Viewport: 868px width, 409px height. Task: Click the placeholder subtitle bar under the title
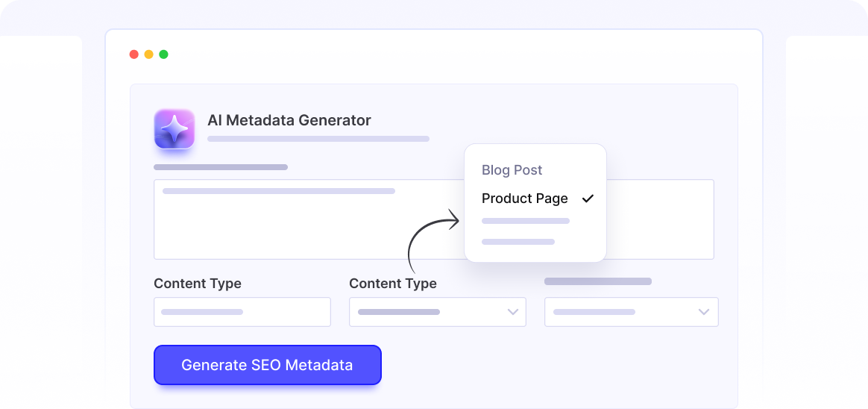(x=318, y=139)
